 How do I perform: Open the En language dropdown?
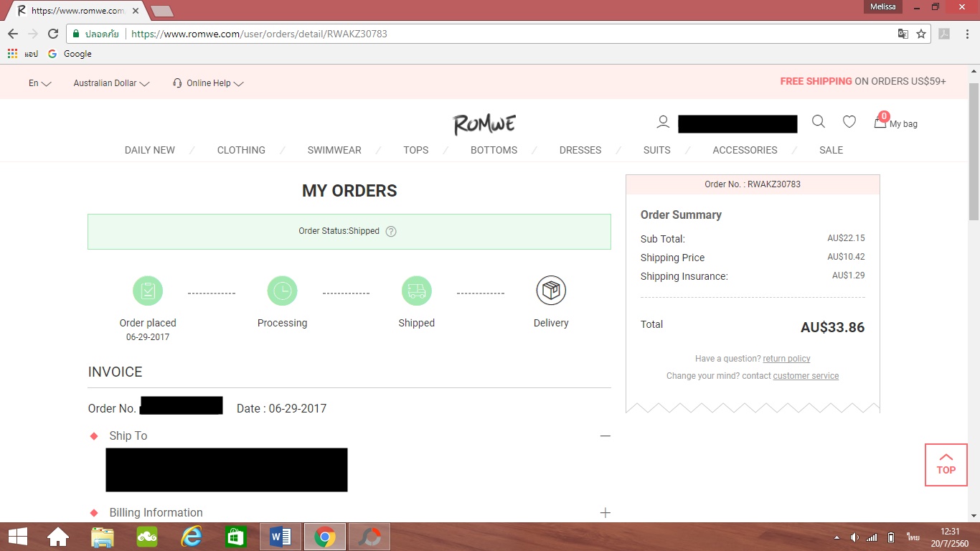[40, 83]
